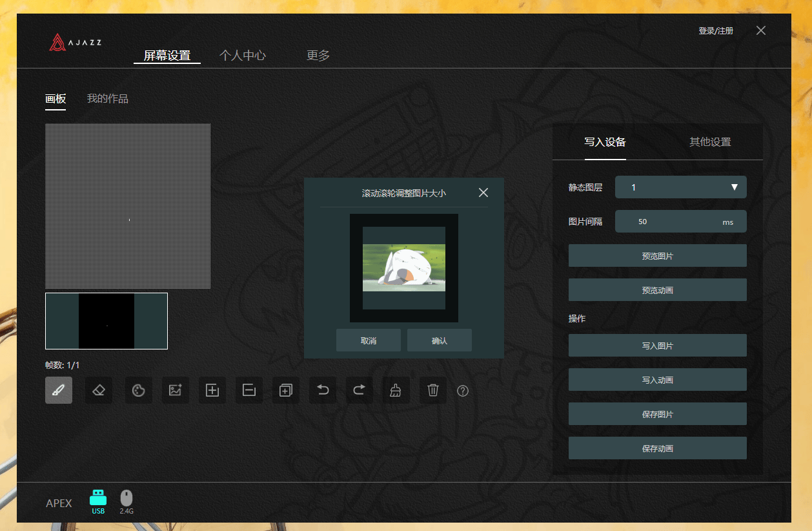Screen dimensions: 812x531
Task: Click the 保存动画 button
Action: (658, 448)
